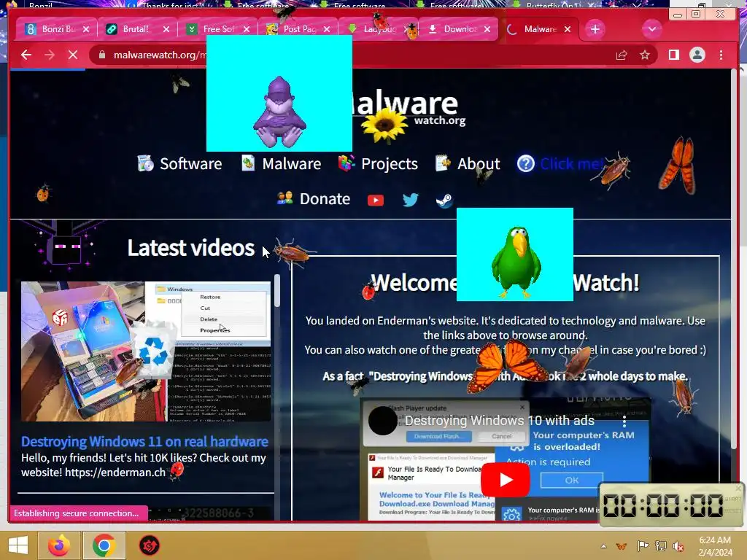Close the Brutal! tab
747x560 pixels.
(x=166, y=29)
